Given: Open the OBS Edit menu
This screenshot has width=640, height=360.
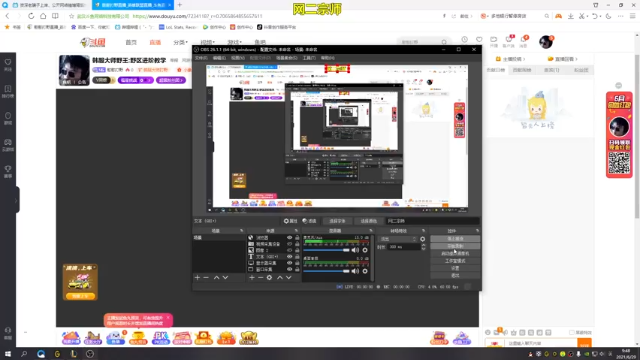Looking at the screenshot, I should point(219,58).
